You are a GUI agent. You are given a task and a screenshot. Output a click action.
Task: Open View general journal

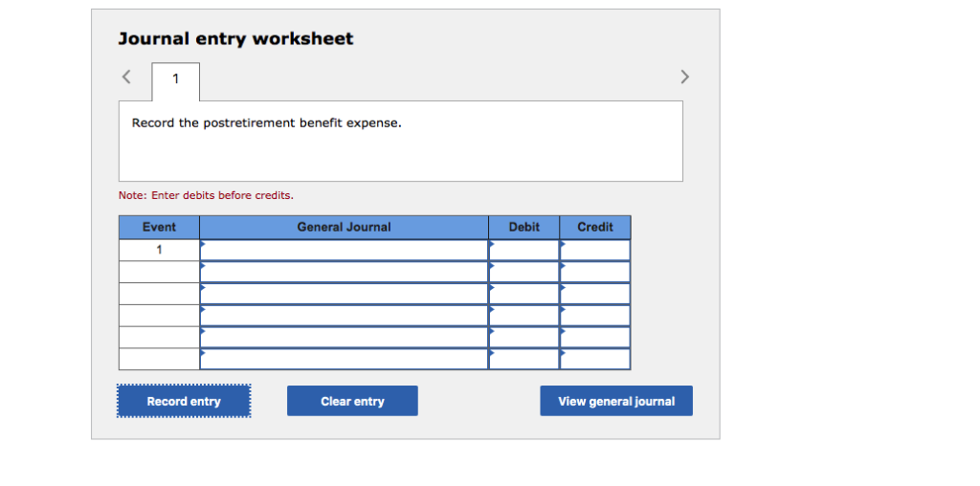[616, 401]
